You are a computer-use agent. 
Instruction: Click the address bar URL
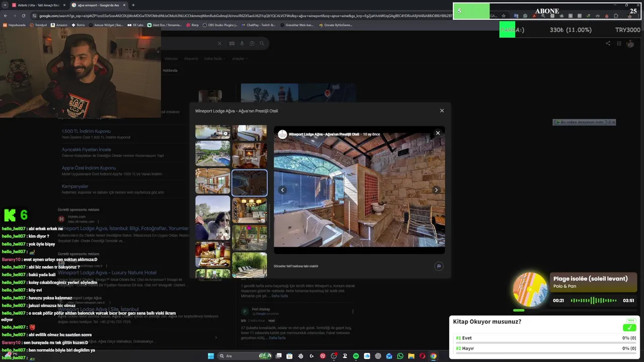(244, 16)
